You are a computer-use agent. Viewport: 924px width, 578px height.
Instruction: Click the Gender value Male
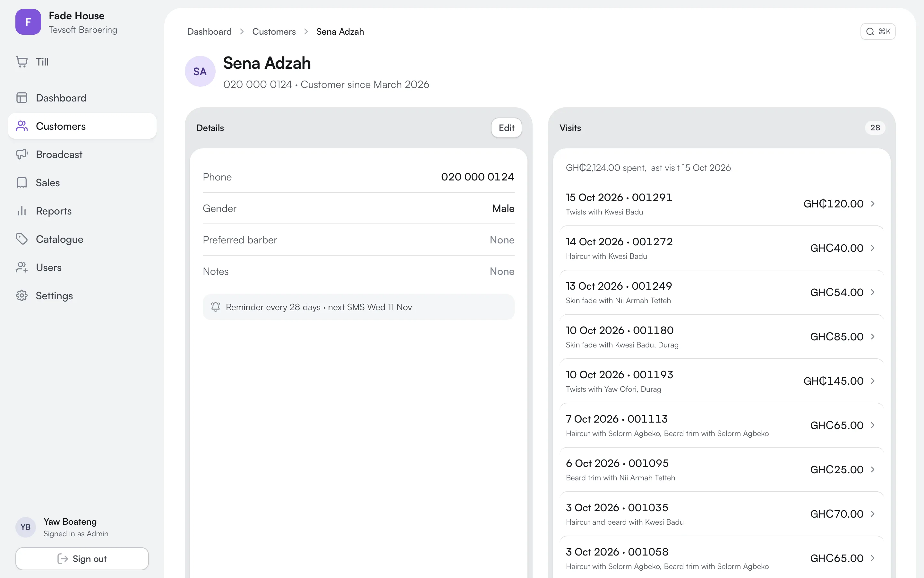coord(503,208)
